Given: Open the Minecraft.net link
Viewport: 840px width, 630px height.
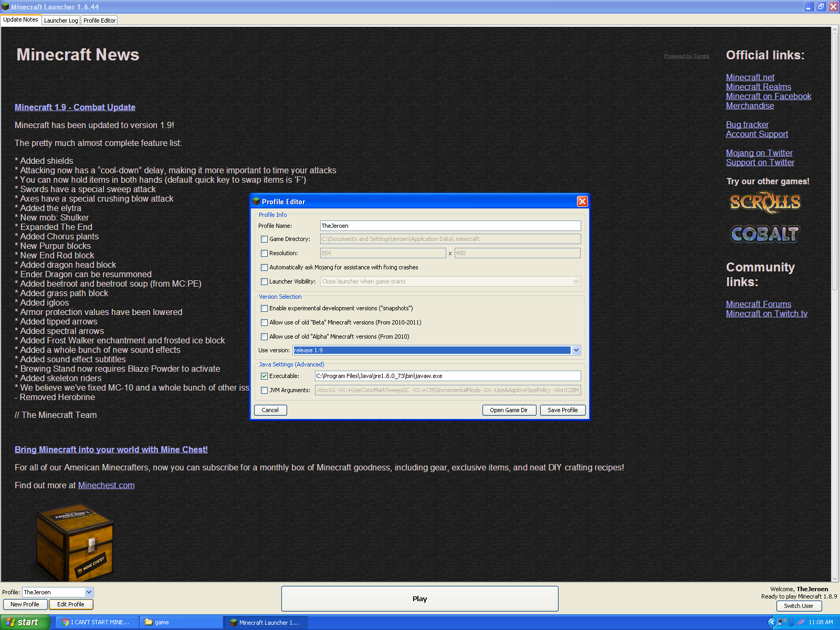Looking at the screenshot, I should coord(750,77).
